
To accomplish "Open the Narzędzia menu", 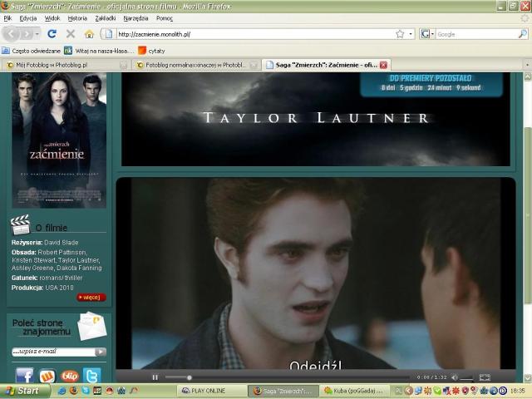I will tap(135, 18).
